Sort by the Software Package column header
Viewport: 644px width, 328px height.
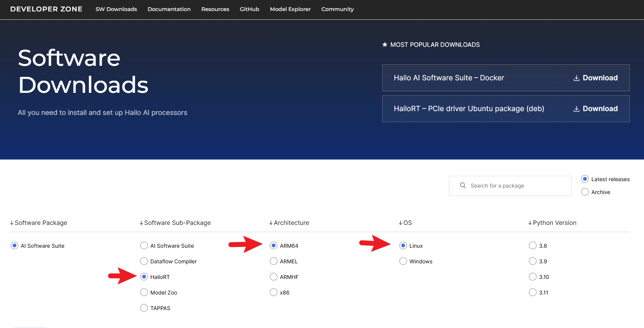tap(38, 223)
